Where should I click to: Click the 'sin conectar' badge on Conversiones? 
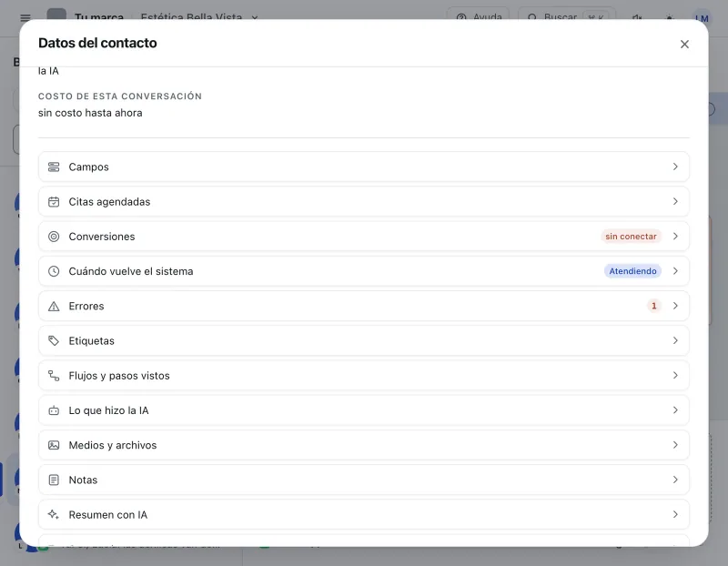pos(631,237)
